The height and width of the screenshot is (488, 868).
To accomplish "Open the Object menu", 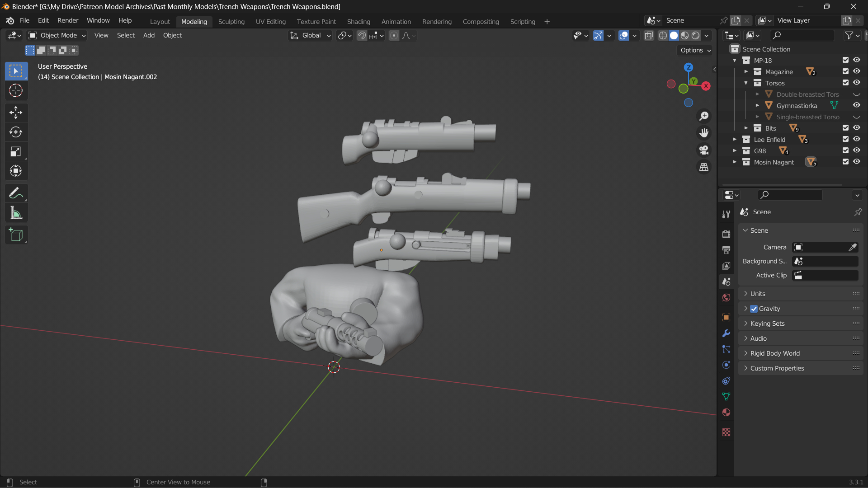I will (172, 35).
